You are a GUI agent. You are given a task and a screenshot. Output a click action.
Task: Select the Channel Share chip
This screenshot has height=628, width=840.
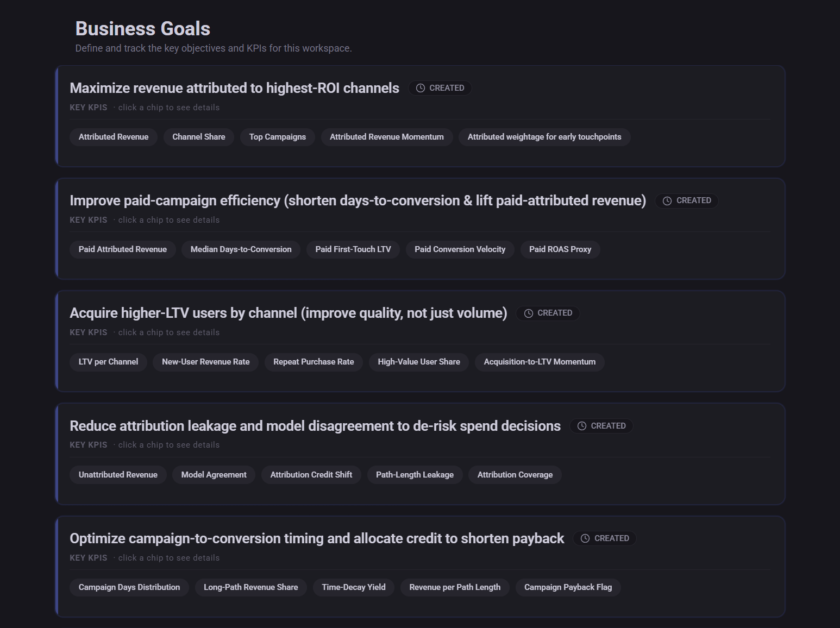pyautogui.click(x=198, y=137)
